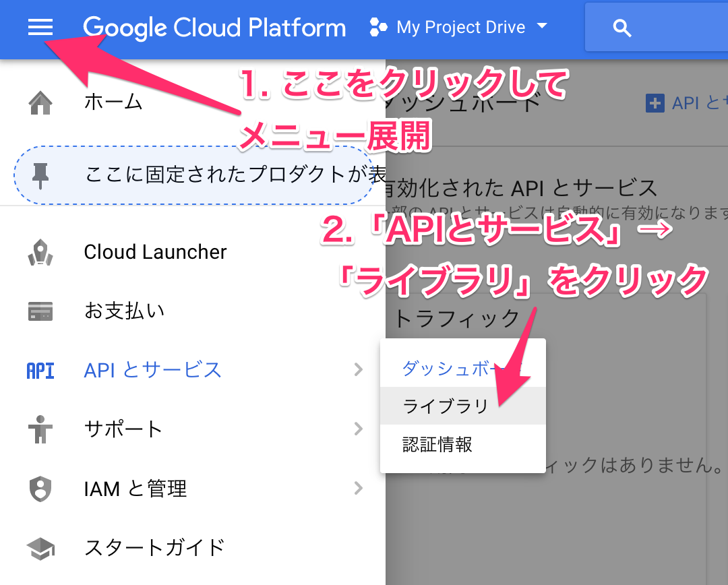Expand the IAM と管理 submenu chevron
The width and height of the screenshot is (728, 585).
(x=359, y=489)
